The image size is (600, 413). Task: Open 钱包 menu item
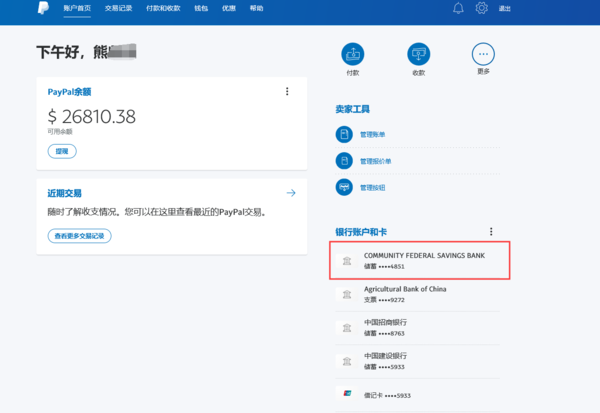tap(201, 8)
